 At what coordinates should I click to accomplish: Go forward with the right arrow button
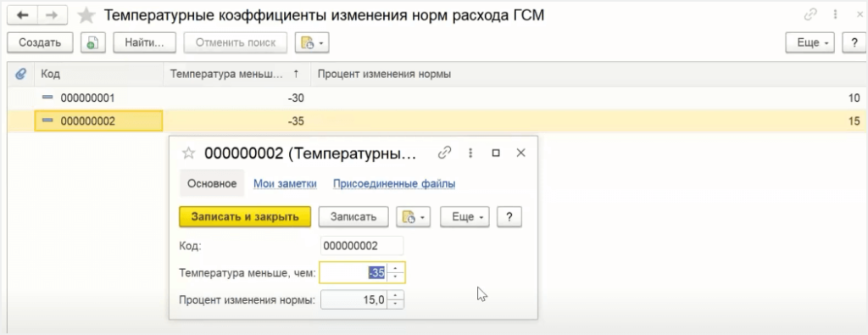[52, 15]
